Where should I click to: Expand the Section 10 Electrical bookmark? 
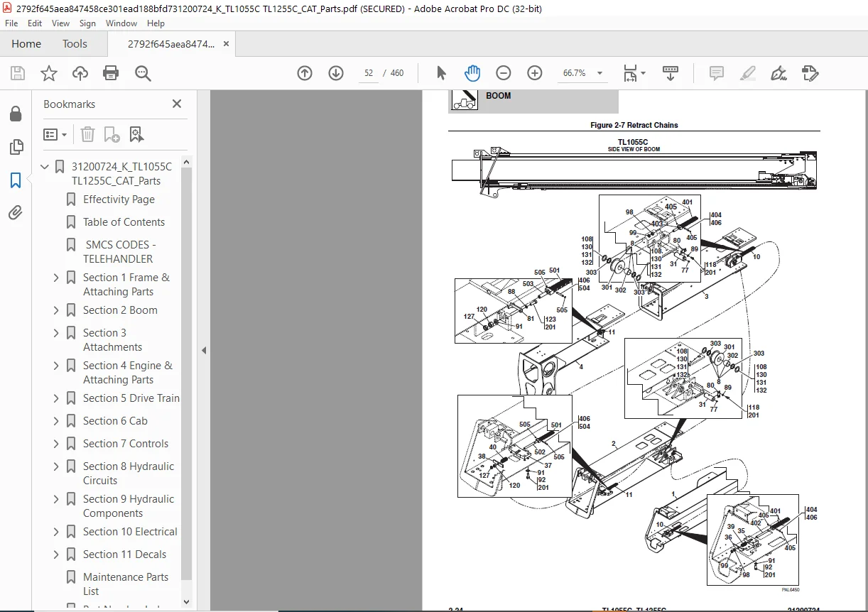(56, 532)
